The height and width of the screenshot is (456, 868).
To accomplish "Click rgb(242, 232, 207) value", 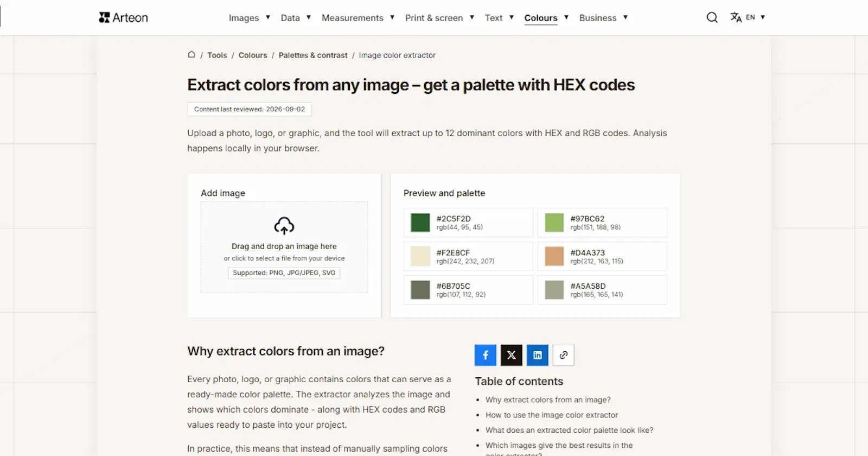I will click(x=465, y=261).
